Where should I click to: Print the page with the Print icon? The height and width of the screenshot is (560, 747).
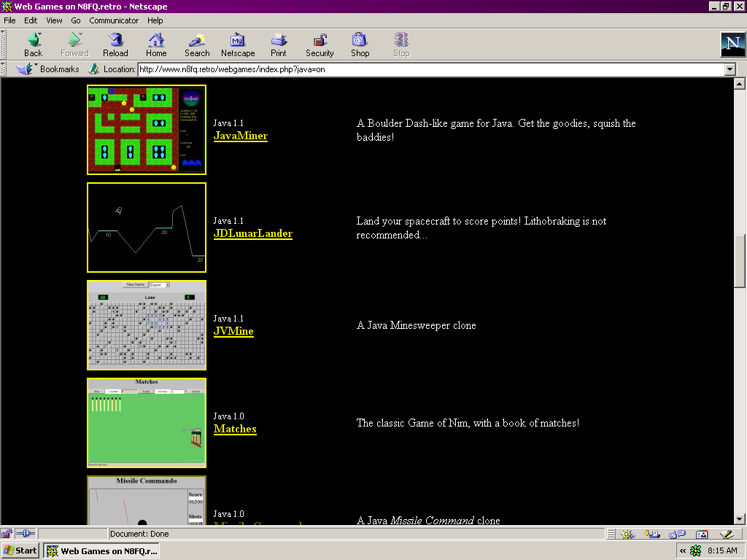279,44
